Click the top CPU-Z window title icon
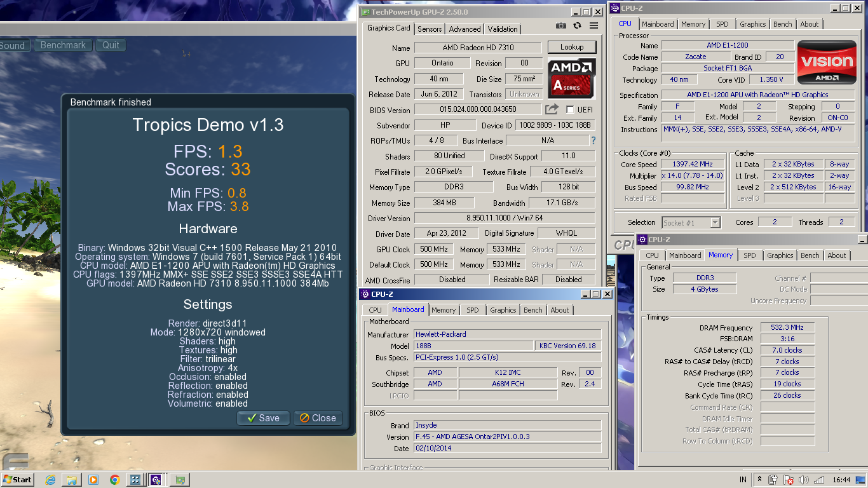This screenshot has width=868, height=488. pos(614,8)
